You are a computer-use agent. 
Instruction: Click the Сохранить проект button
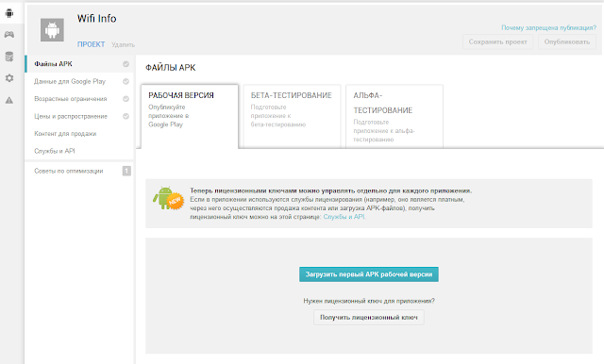pyautogui.click(x=497, y=41)
